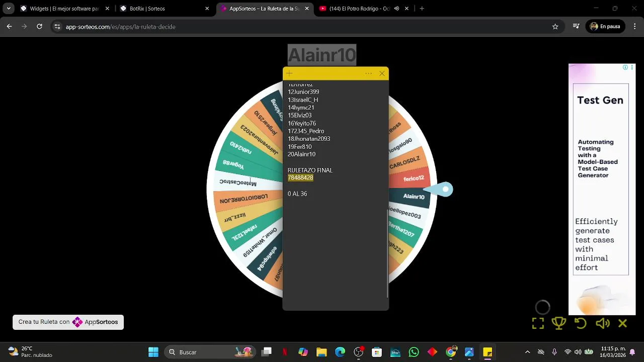The width and height of the screenshot is (644, 362).
Task: Toggle fullscreen mode on the roulette
Action: point(538,323)
